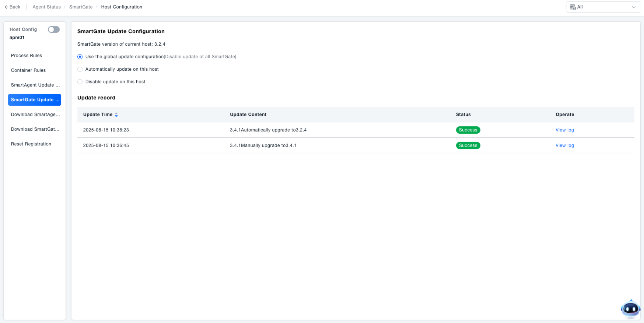Screen dimensions: 644x323
Task: Select the SmartGate Update sidebar item
Action: pyautogui.click(x=35, y=100)
